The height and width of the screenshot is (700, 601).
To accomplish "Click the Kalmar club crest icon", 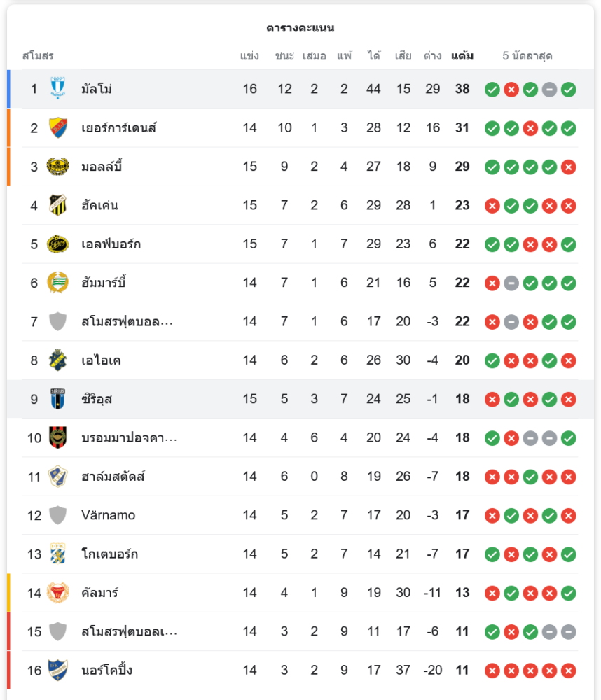I will pos(57,593).
